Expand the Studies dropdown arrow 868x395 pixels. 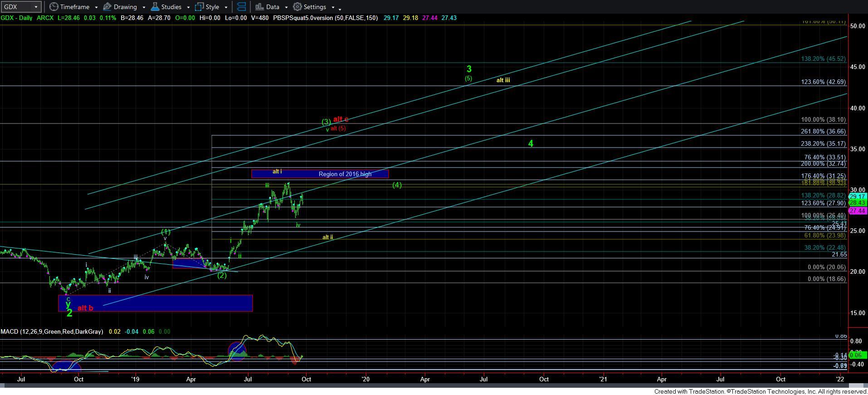188,7
